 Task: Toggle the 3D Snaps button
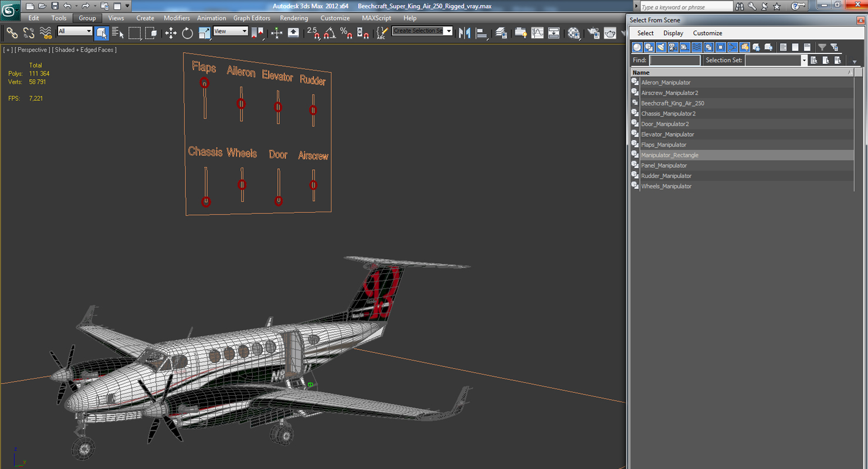[313, 33]
